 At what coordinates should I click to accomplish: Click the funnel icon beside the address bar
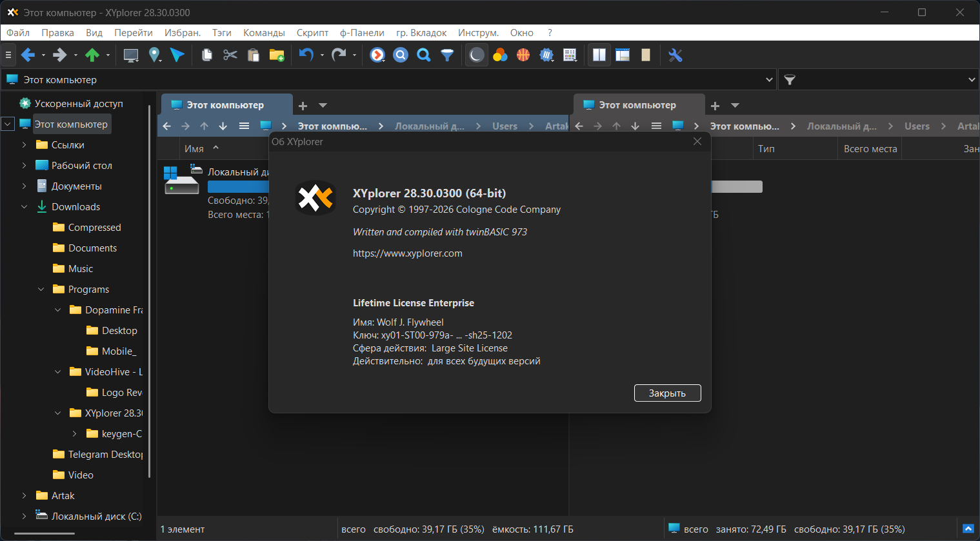(790, 80)
